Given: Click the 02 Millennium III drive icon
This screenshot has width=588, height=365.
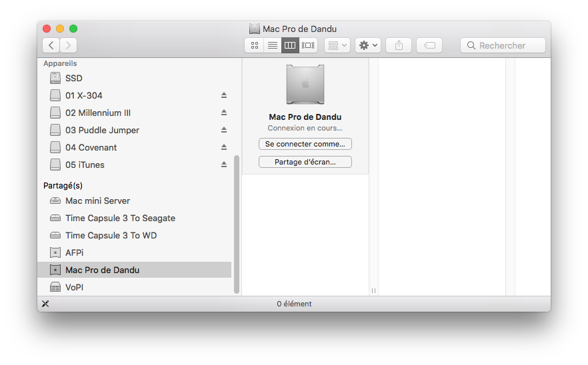Looking at the screenshot, I should pyautogui.click(x=55, y=113).
